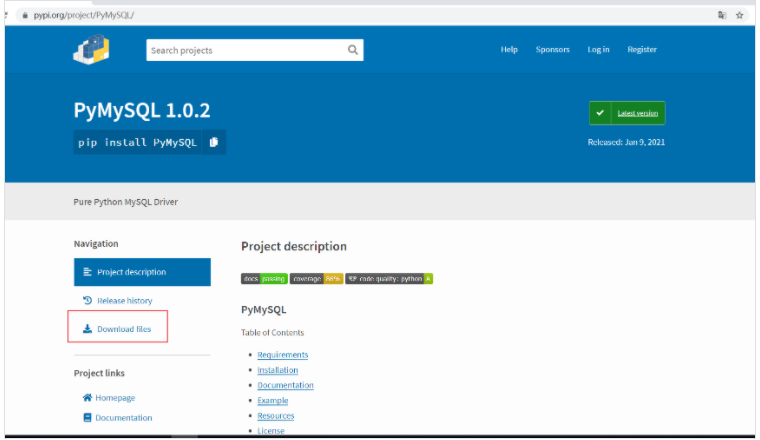Click the Homepage house icon
Viewport: 760px width, 440px height.
[87, 397]
